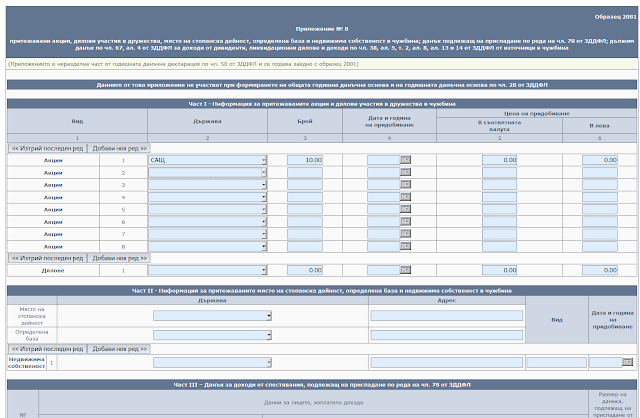Click 'Добави нов ред' above Дялове row
640x418 pixels.
pyautogui.click(x=119, y=258)
